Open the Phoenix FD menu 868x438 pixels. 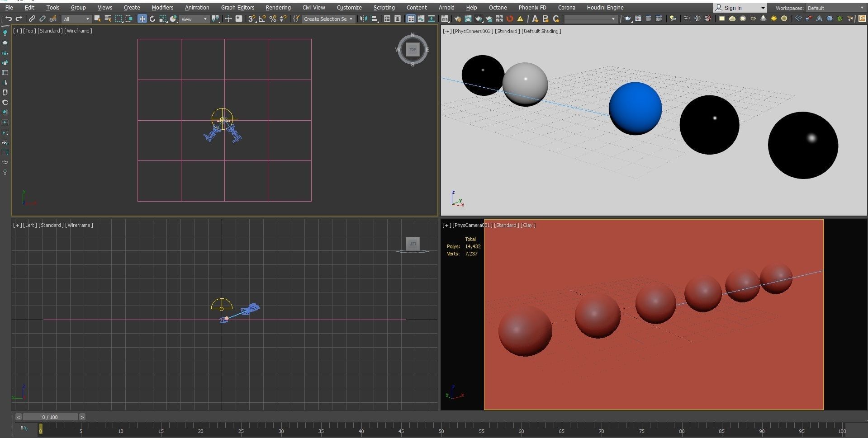pyautogui.click(x=532, y=8)
